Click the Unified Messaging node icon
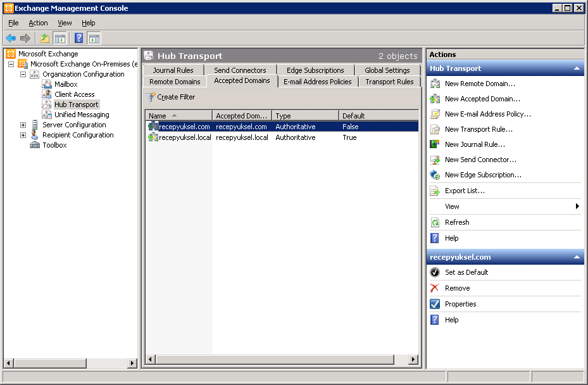 point(47,115)
